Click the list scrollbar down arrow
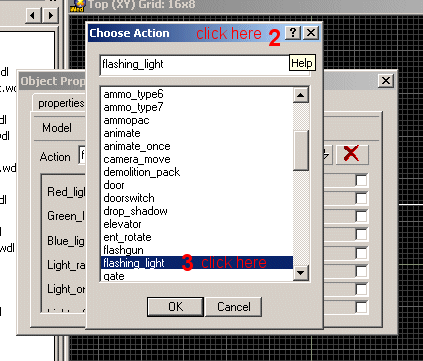 [301, 273]
